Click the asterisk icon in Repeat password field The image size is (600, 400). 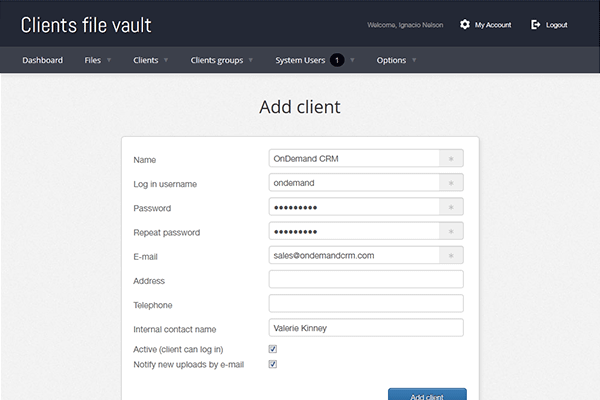point(451,231)
